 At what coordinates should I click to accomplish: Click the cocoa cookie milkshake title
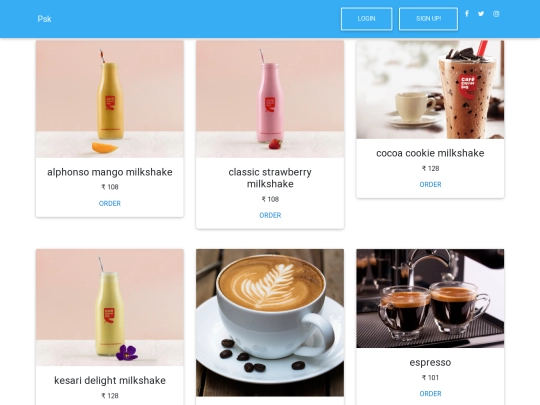(430, 153)
